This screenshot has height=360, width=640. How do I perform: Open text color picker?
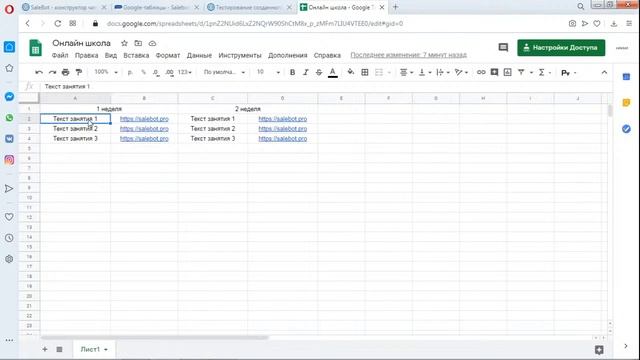tap(333, 72)
